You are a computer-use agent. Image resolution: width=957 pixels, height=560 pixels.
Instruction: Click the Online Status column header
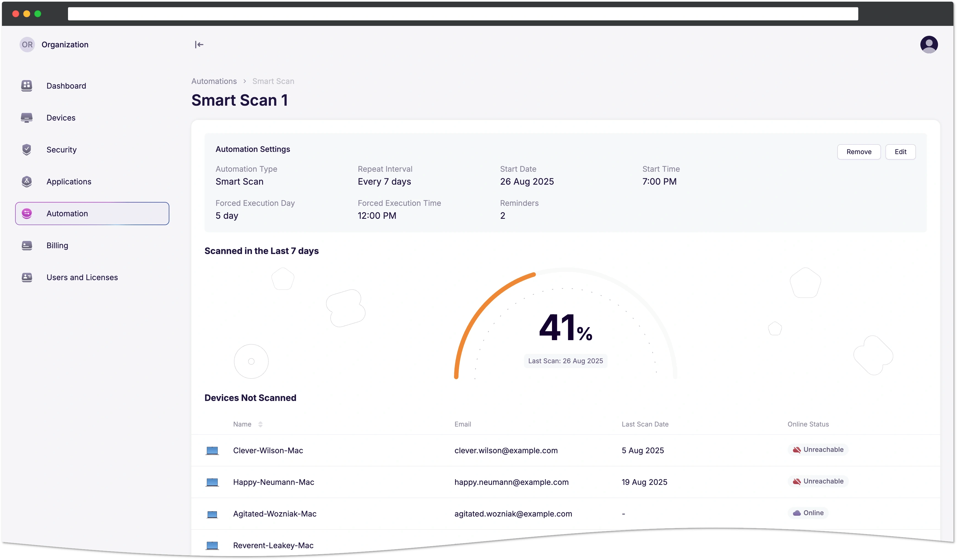point(808,424)
